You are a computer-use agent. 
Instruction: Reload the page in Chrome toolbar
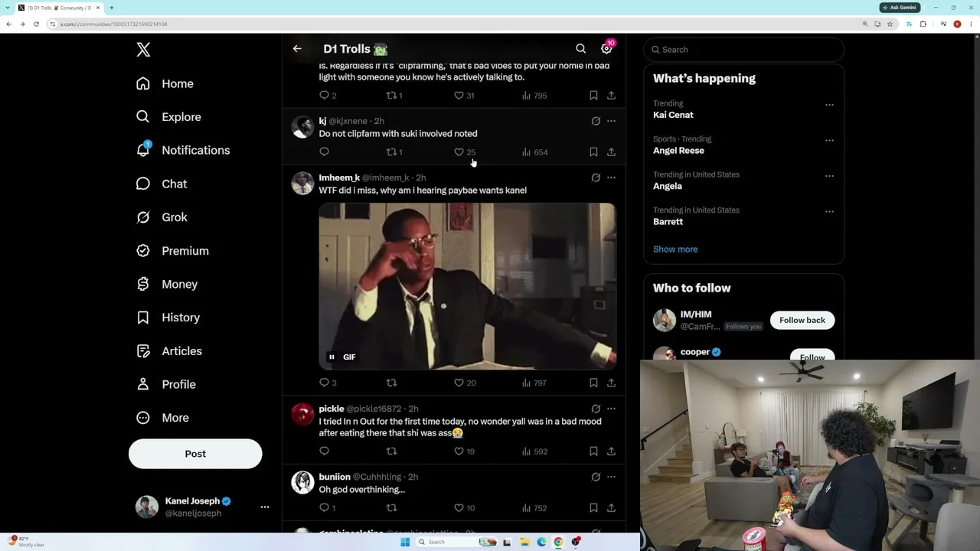[x=36, y=24]
